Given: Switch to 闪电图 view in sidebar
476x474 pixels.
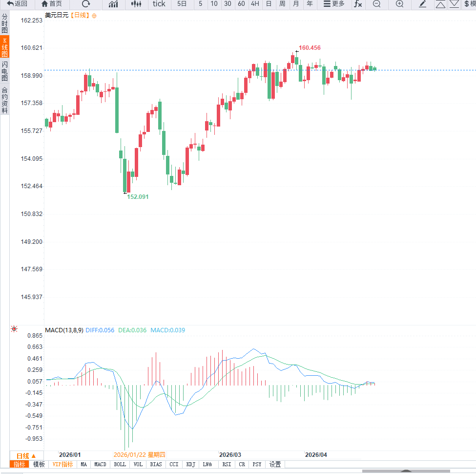Looking at the screenshot, I should point(4,71).
